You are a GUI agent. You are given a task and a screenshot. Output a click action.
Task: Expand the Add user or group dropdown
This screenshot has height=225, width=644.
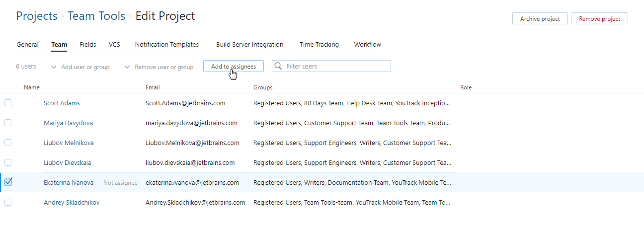80,67
